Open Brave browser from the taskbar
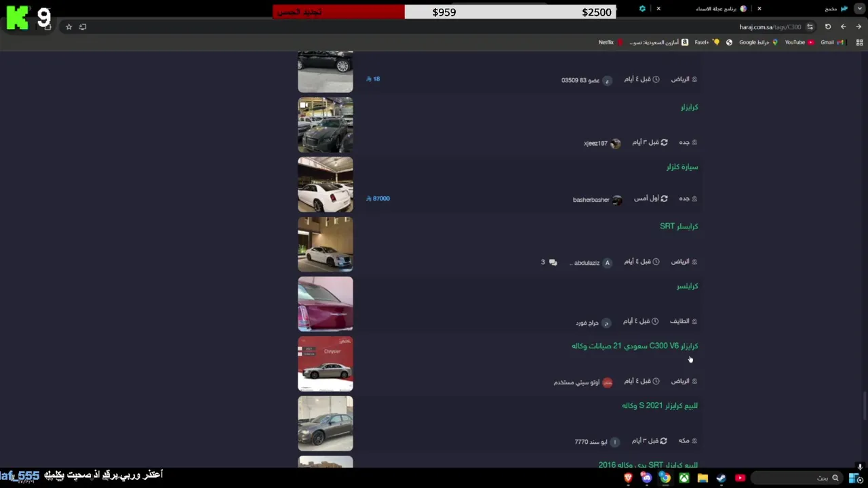The image size is (868, 488). (x=628, y=478)
